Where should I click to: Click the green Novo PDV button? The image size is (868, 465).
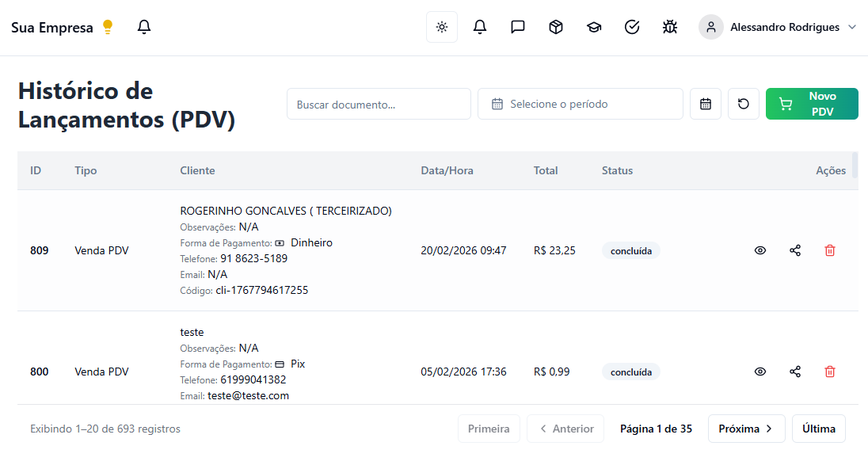click(812, 104)
